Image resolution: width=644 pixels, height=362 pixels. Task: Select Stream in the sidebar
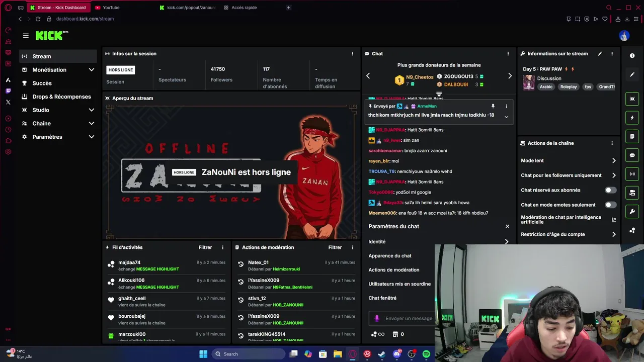point(58,56)
